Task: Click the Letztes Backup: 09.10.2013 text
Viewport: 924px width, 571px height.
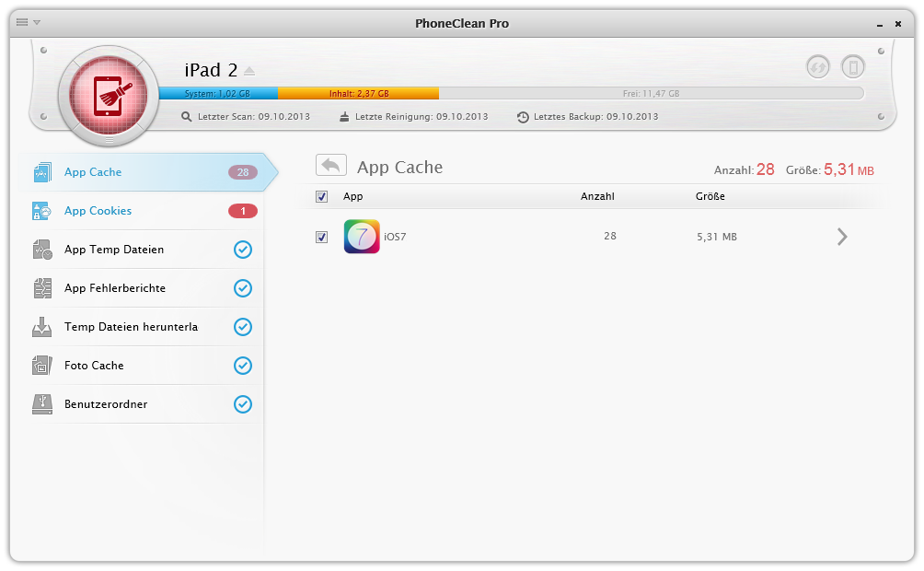Action: pyautogui.click(x=595, y=117)
